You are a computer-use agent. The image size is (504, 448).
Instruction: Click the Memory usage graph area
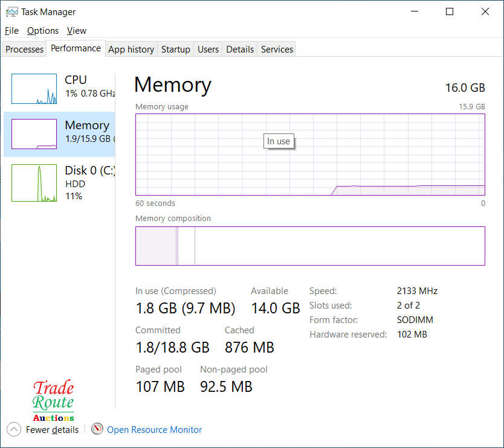(310, 155)
